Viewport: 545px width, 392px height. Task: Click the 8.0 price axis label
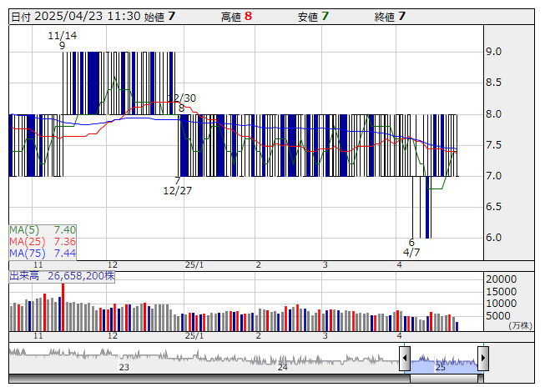point(493,114)
